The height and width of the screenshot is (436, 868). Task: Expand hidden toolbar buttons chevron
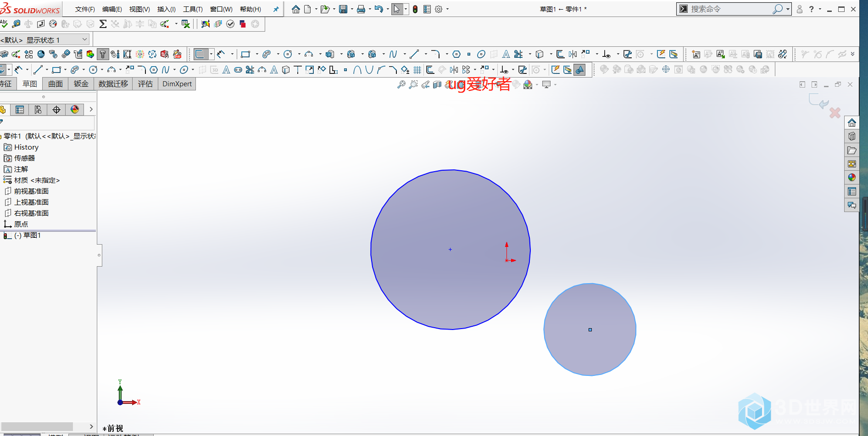click(x=853, y=54)
